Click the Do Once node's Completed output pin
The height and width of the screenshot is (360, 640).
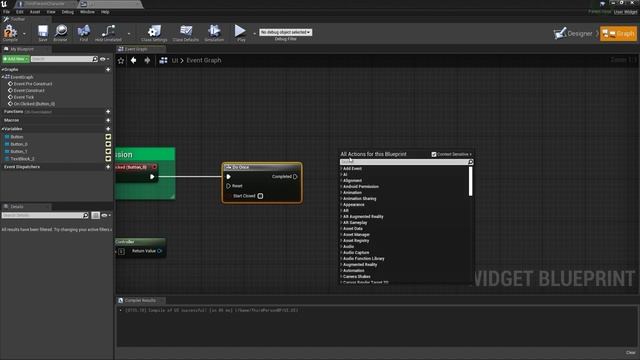pyautogui.click(x=295, y=177)
